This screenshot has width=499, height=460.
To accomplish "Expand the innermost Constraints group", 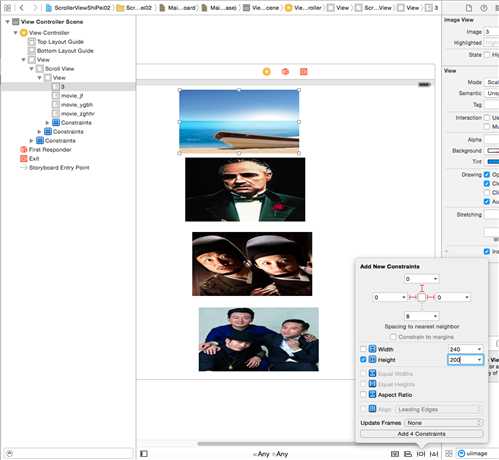I will click(x=47, y=123).
